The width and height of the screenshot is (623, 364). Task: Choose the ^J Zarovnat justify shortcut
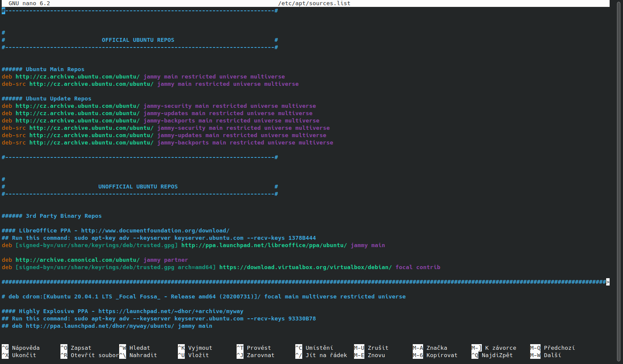point(256,355)
